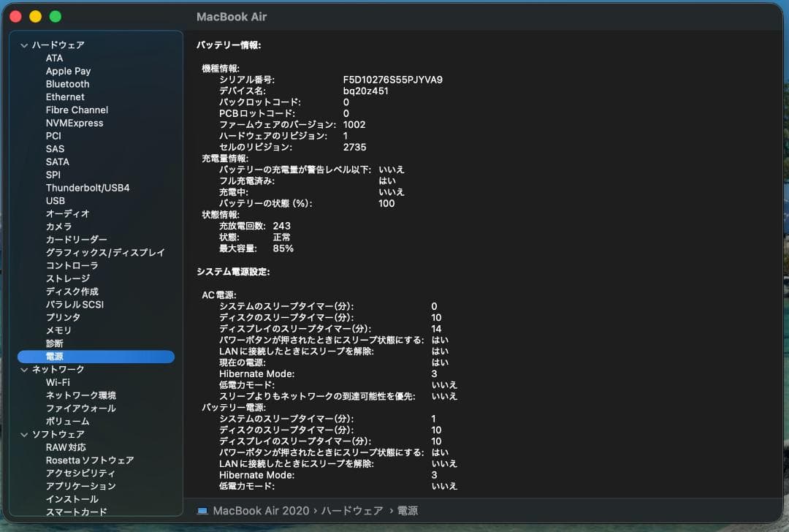The width and height of the screenshot is (789, 532).
Task: Open the Thunderbolt/USB4 hardware entry
Action: click(x=87, y=188)
